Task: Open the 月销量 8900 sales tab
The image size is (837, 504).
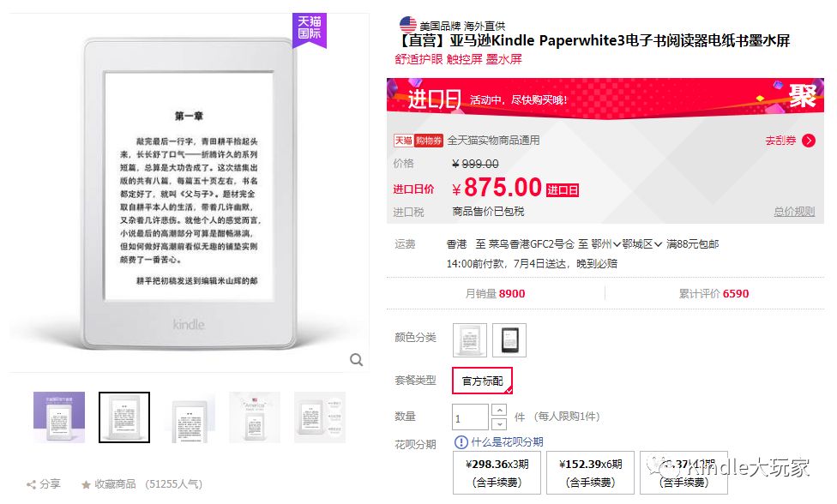Action: [x=495, y=293]
